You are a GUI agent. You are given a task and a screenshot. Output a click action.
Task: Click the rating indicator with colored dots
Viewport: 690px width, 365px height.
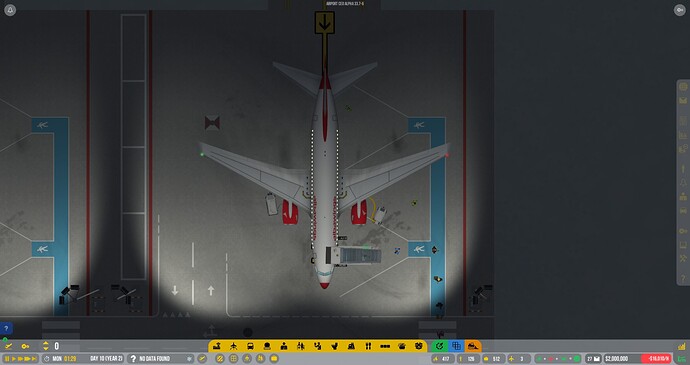(x=558, y=359)
